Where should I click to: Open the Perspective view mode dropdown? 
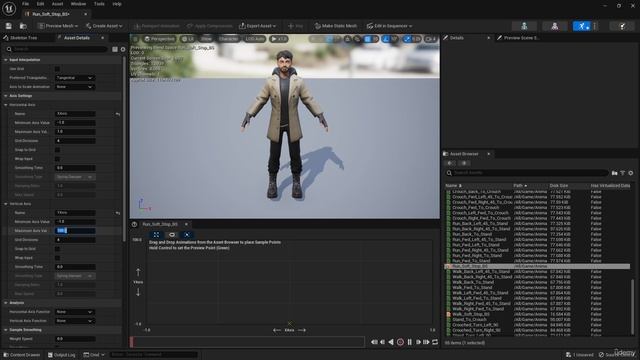tap(159, 39)
